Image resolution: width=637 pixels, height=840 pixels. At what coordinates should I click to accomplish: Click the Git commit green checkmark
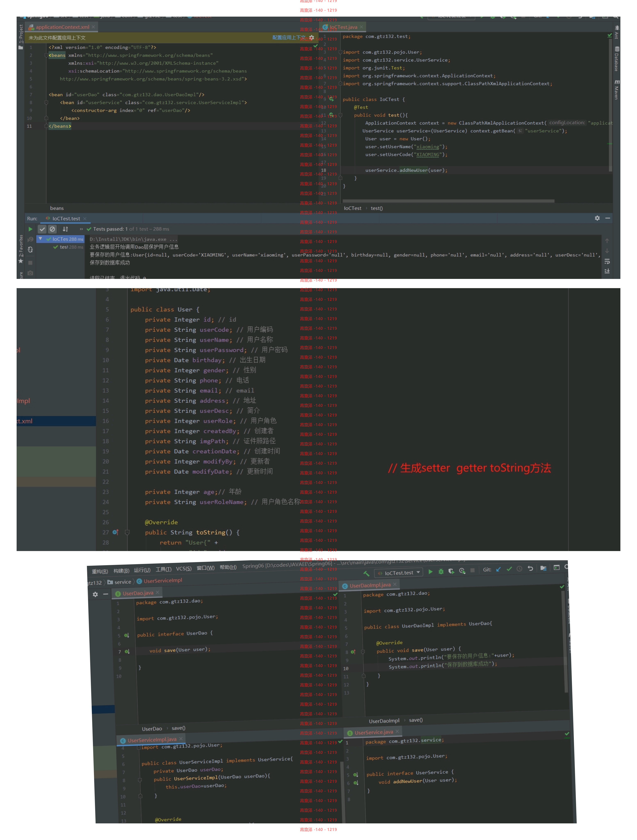coord(509,569)
